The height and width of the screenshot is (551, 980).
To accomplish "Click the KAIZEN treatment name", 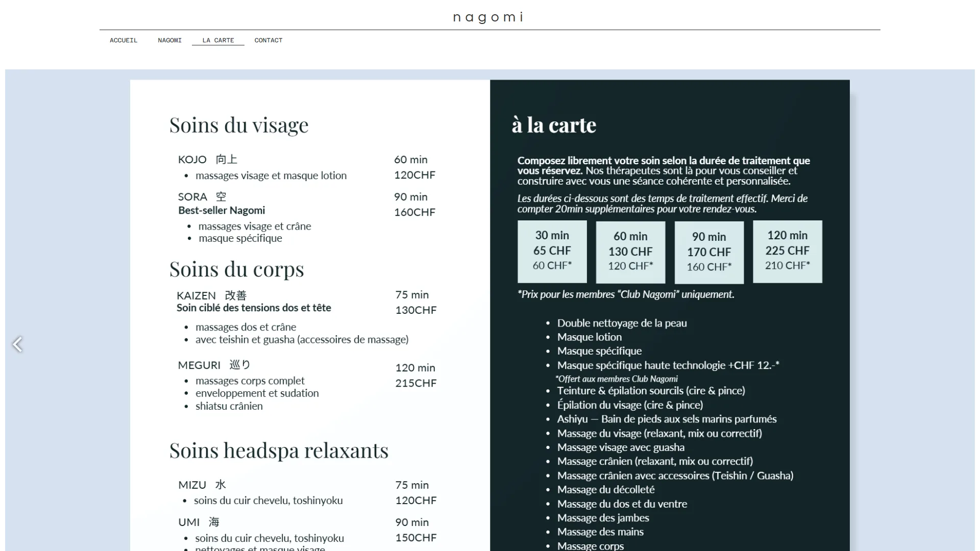I will pyautogui.click(x=212, y=295).
